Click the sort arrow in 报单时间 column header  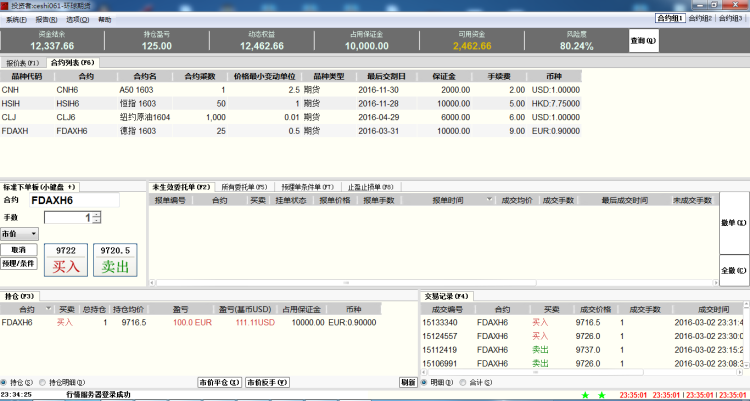tap(489, 200)
